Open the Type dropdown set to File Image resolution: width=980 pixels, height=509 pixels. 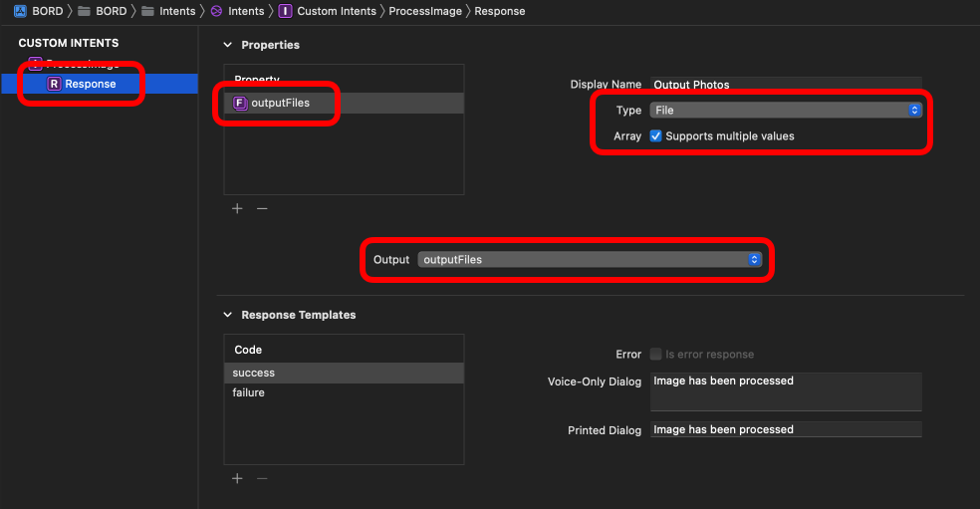[x=786, y=111]
